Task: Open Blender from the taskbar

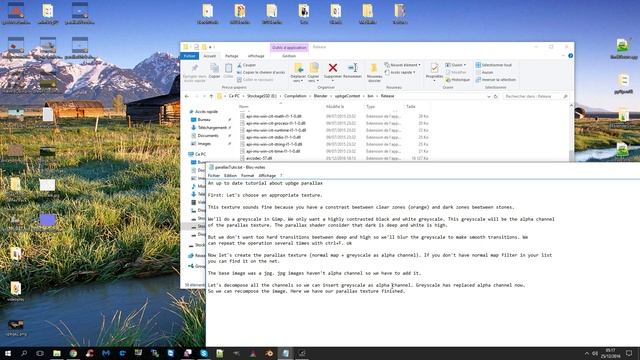Action: [269, 353]
